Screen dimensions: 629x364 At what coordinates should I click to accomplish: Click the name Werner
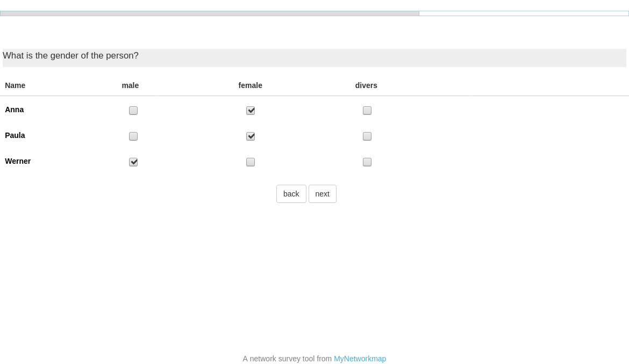pyautogui.click(x=18, y=161)
